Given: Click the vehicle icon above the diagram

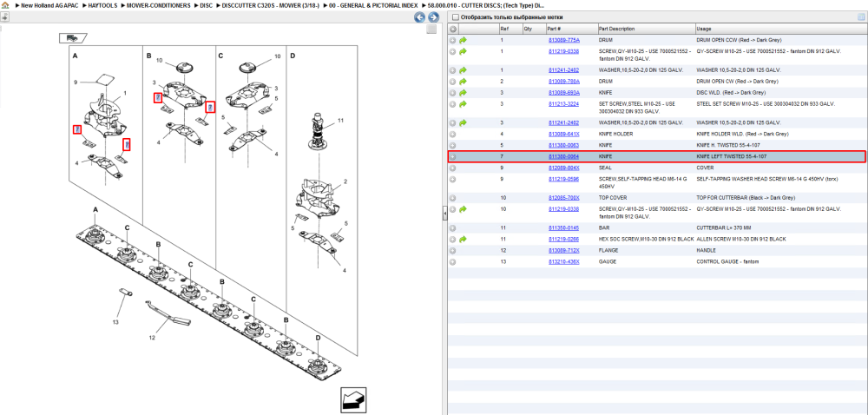Looking at the screenshot, I should click(x=73, y=37).
